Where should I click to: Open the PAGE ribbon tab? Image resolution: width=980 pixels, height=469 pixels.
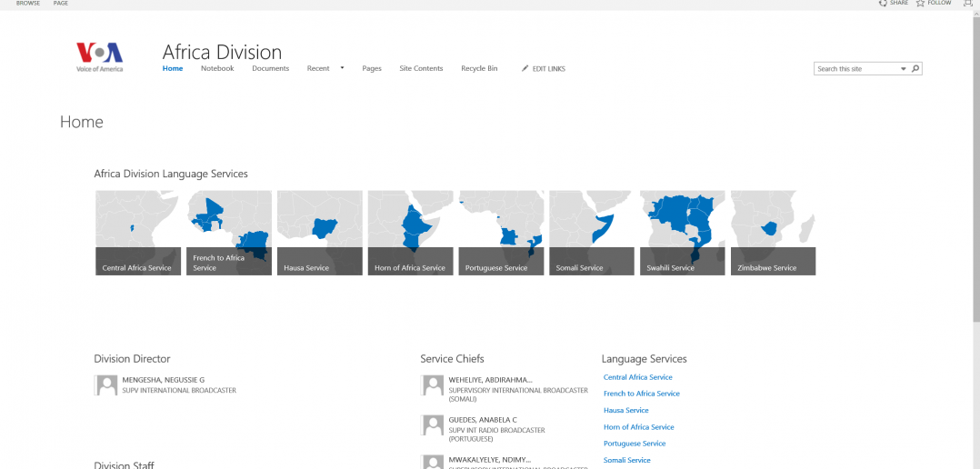pos(61,3)
